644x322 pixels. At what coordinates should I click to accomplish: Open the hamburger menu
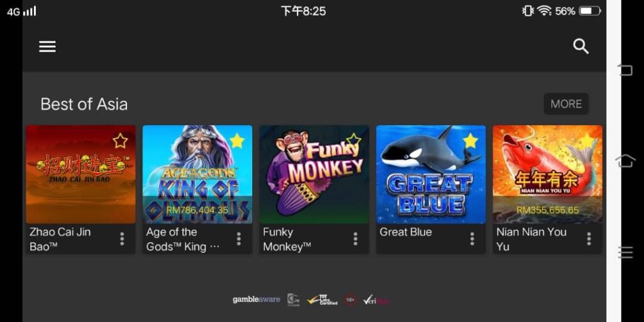(47, 47)
